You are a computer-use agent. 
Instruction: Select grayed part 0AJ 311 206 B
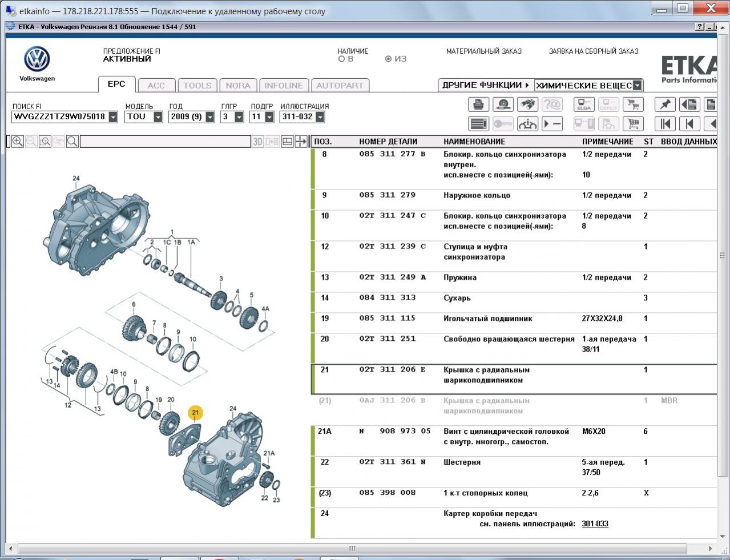[514, 410]
